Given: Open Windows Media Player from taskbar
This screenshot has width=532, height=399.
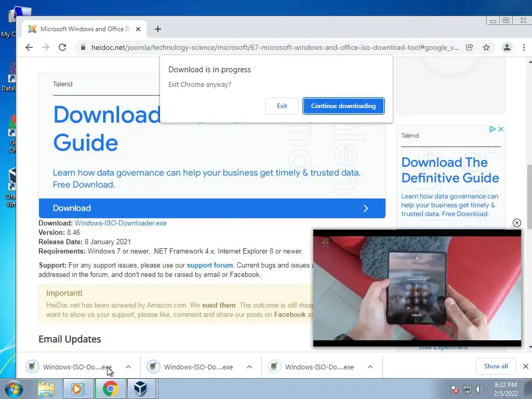Looking at the screenshot, I should point(78,389).
